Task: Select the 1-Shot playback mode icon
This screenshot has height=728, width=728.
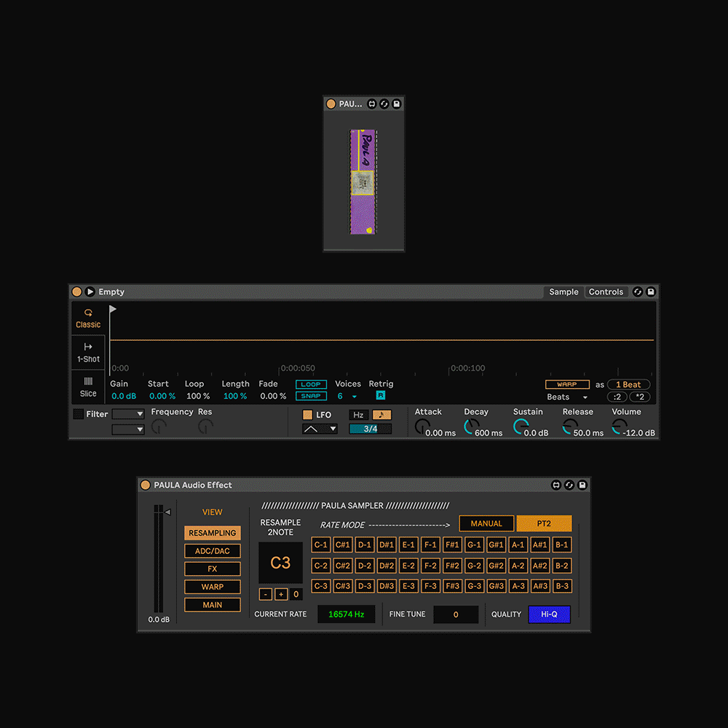Action: pos(88,352)
